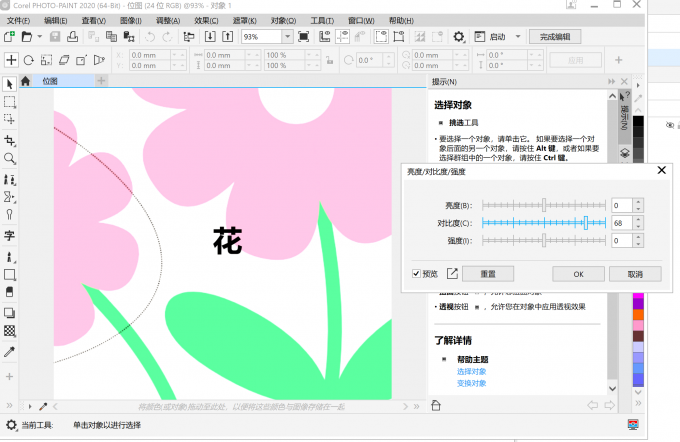Click the Save icon in toolbar
The height and width of the screenshot is (442, 680).
click(x=55, y=37)
